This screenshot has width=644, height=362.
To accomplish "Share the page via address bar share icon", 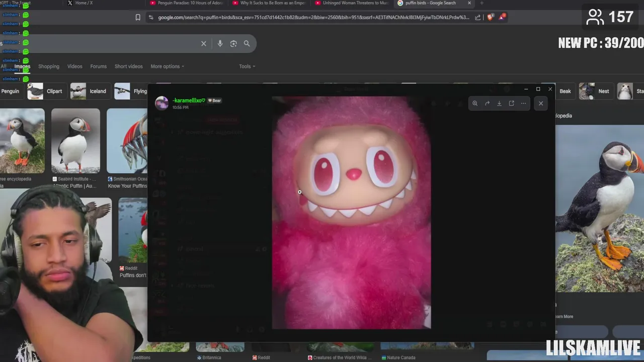I will (x=478, y=17).
